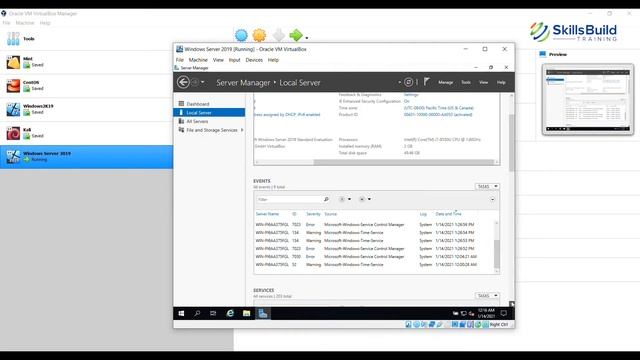640x360 pixels.
Task: Click IE Enhanced Security Configuration On link
Action: click(x=407, y=101)
